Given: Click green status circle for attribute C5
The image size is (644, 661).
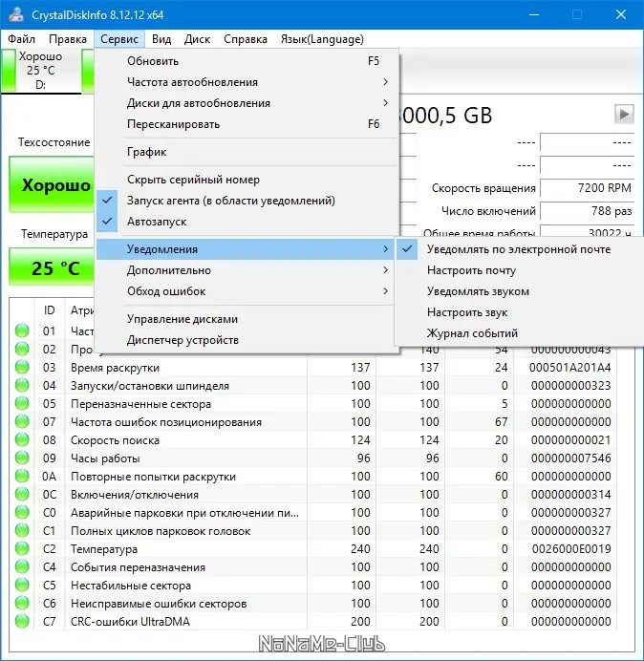Looking at the screenshot, I should click(22, 585).
